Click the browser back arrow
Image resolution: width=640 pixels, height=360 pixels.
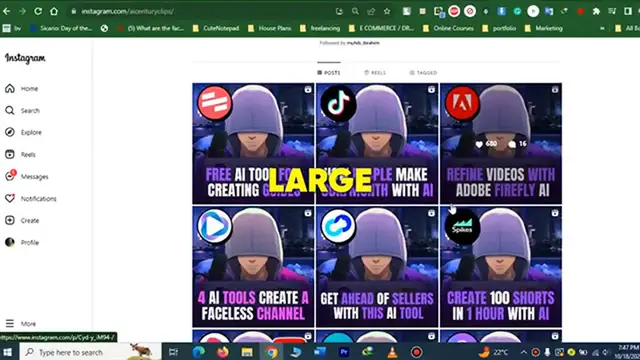(7, 11)
